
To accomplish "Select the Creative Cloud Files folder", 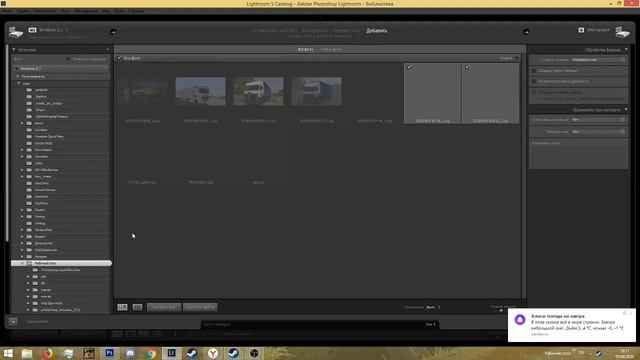I will tap(49, 137).
